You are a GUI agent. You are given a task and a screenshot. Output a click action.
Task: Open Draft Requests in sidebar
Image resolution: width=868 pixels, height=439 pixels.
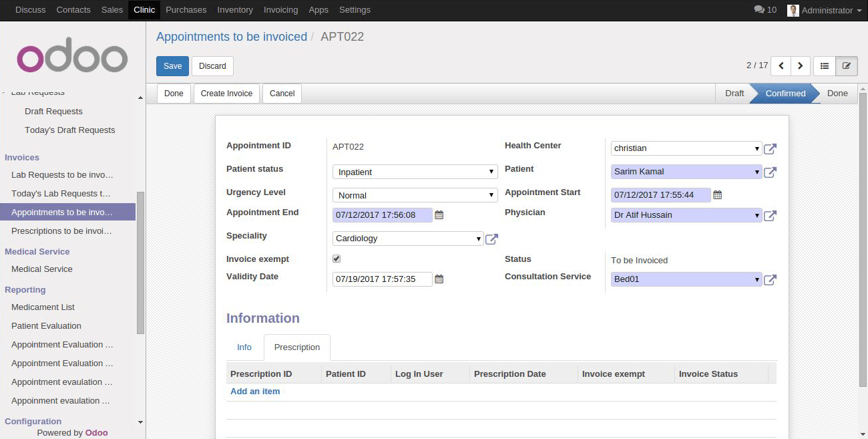tap(53, 112)
